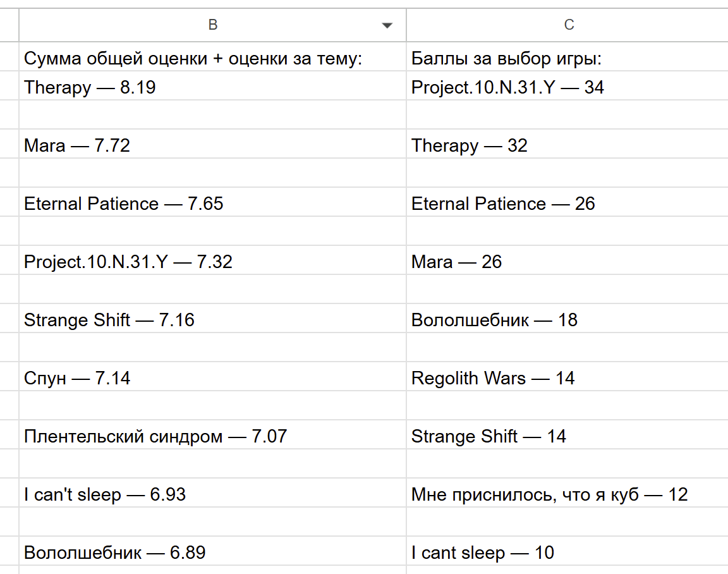Select cell 'Project.10.N.31.Y — 34'
The width and height of the screenshot is (728, 574).
point(567,86)
